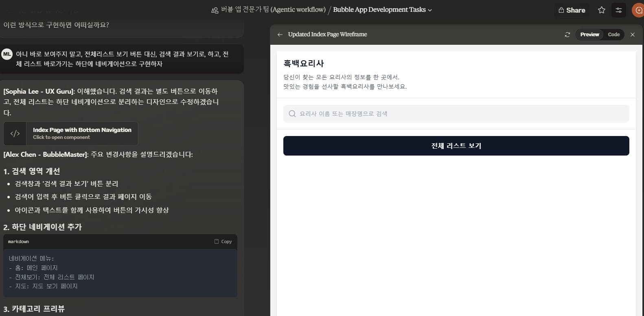Focus the 요리사 이름 또는 매장명으로 검색 field

pyautogui.click(x=456, y=114)
